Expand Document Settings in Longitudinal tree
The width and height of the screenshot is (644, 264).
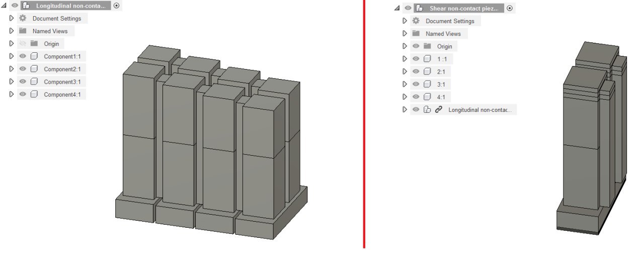pyautogui.click(x=12, y=18)
